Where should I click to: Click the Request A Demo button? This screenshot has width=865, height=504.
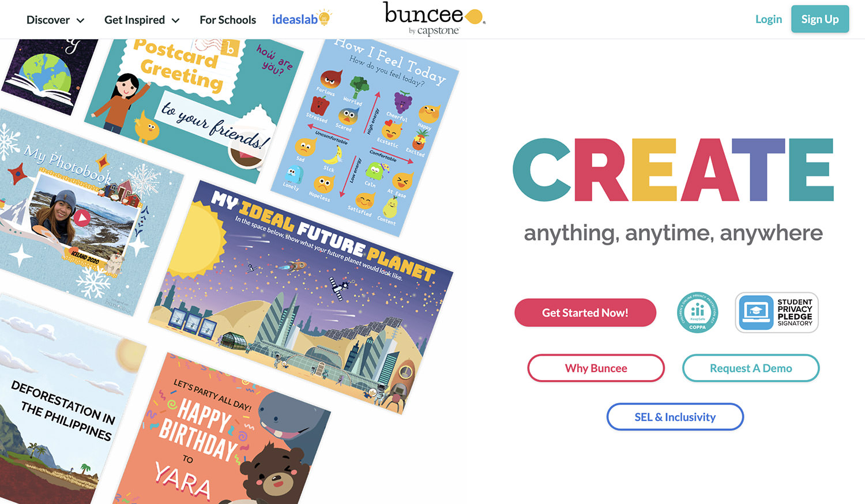point(751,368)
